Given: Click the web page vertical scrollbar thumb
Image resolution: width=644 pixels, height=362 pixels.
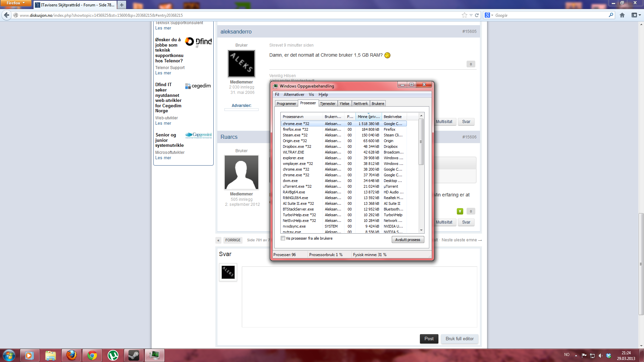Looking at the screenshot, I should 641,264.
